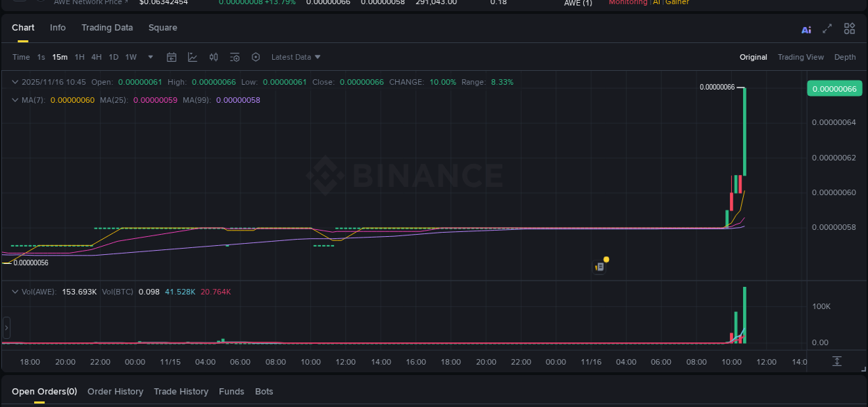Collapse the Vol indicator row chevron
868x407 pixels.
pos(15,292)
